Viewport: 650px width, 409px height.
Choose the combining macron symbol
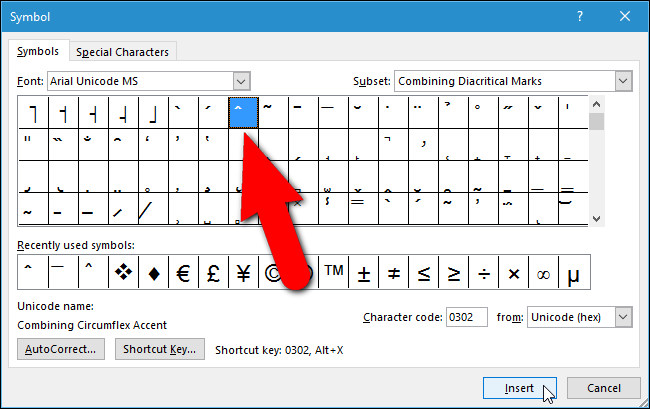point(303,113)
